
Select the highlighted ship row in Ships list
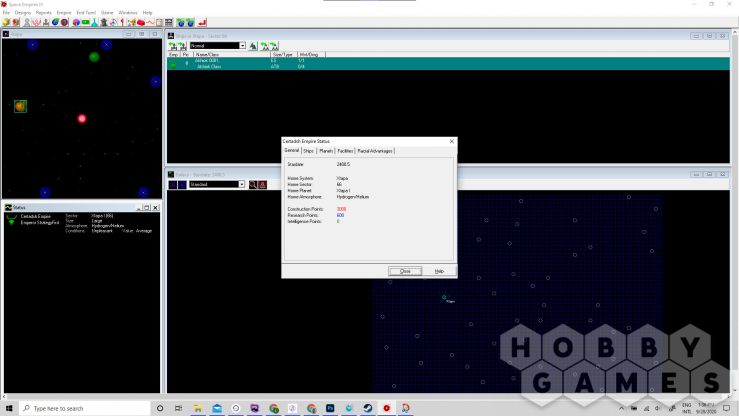click(448, 64)
